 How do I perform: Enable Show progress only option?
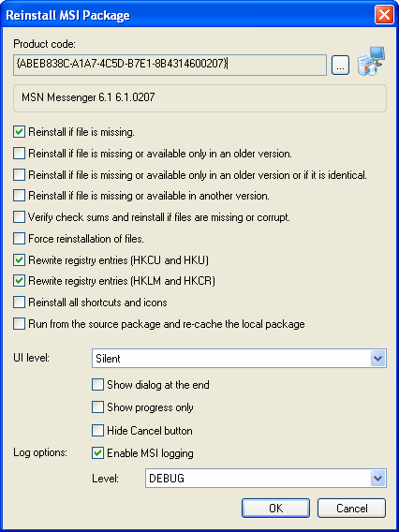pos(98,407)
